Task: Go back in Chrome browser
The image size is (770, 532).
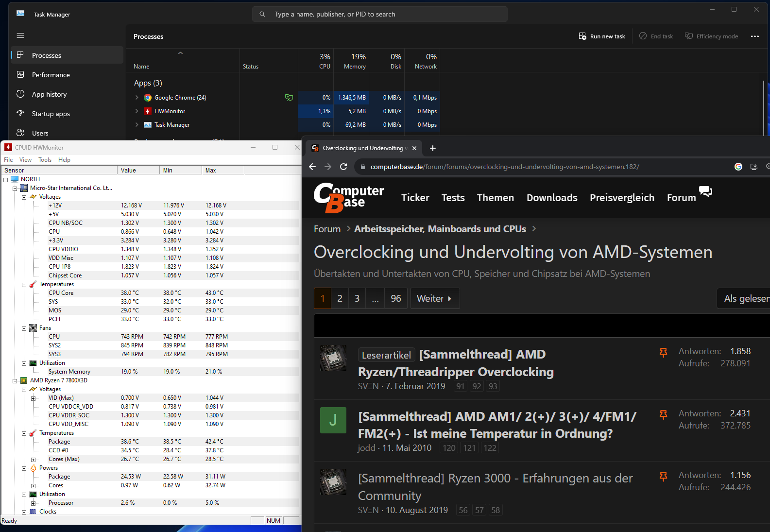Action: point(312,167)
